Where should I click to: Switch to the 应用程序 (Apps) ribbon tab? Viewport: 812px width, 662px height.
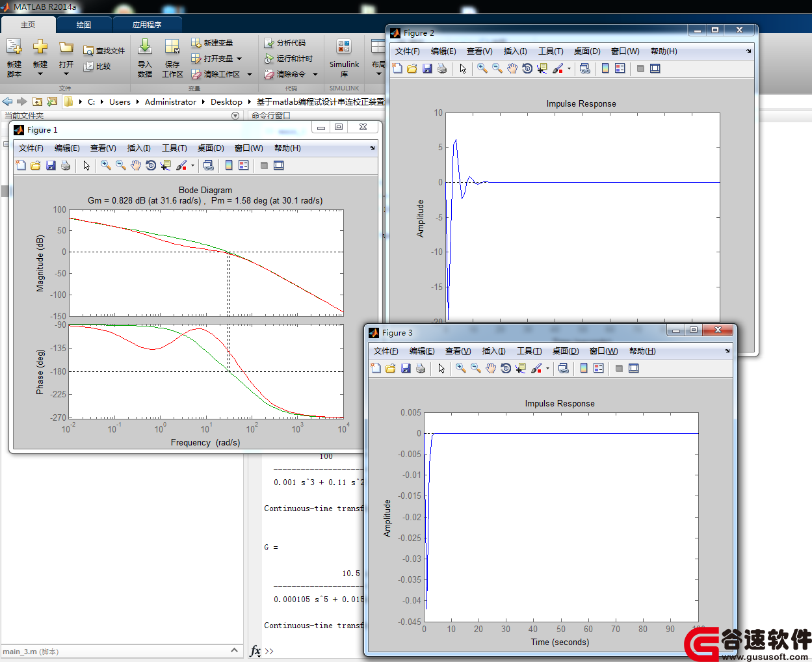147,25
